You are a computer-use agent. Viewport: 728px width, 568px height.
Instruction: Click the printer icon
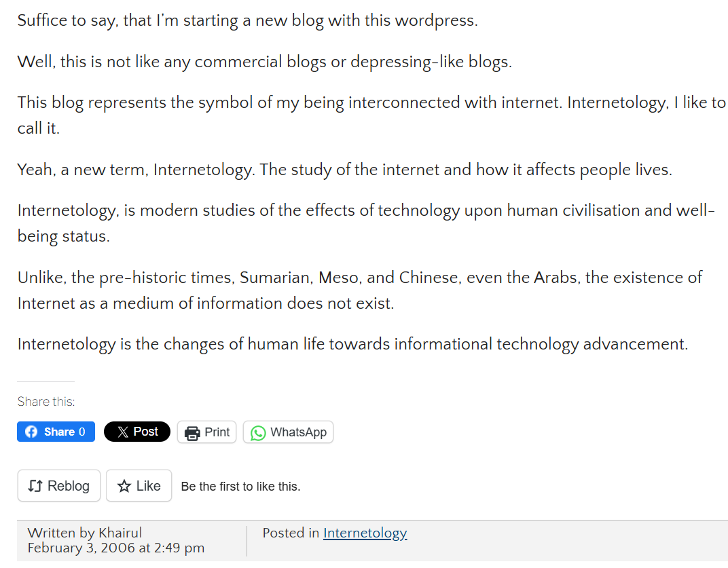(x=192, y=433)
